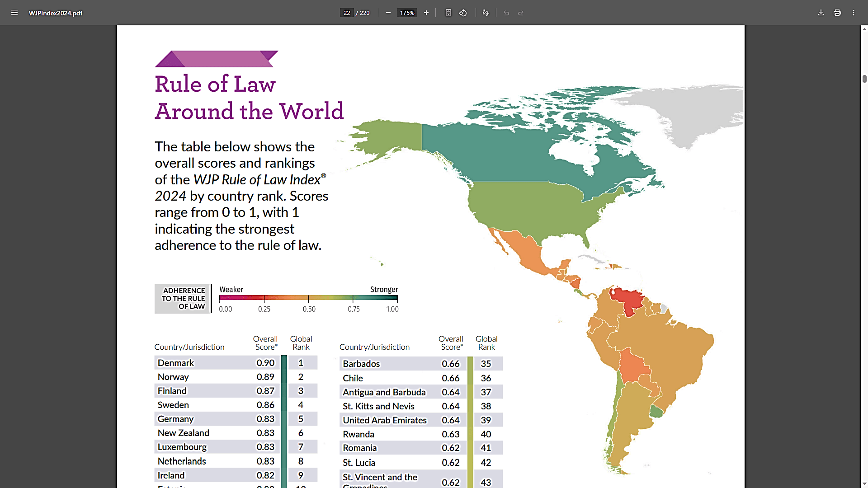Click the Denmark row in the table
The image size is (868, 488).
[217, 363]
